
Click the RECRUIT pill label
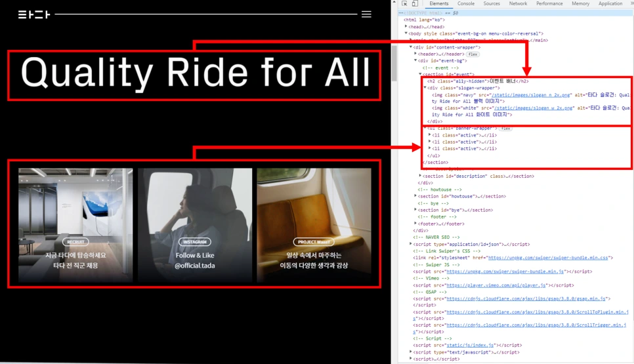(x=75, y=242)
